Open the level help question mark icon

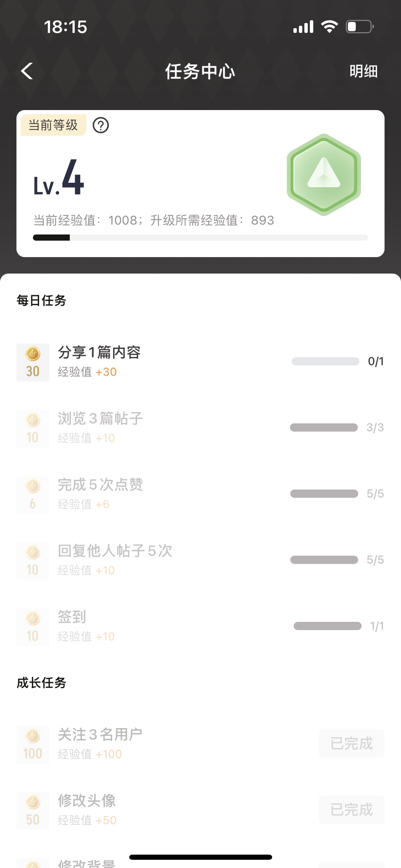pyautogui.click(x=101, y=125)
